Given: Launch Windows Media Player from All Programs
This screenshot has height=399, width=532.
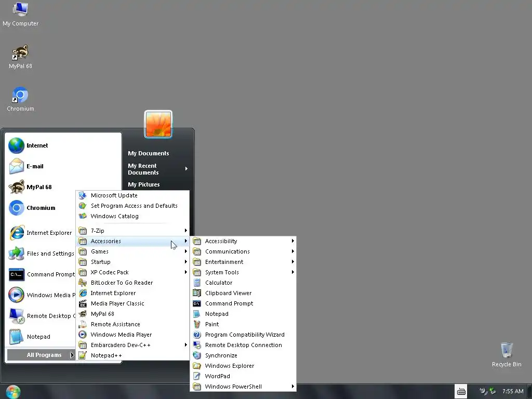Looking at the screenshot, I should click(132, 335).
